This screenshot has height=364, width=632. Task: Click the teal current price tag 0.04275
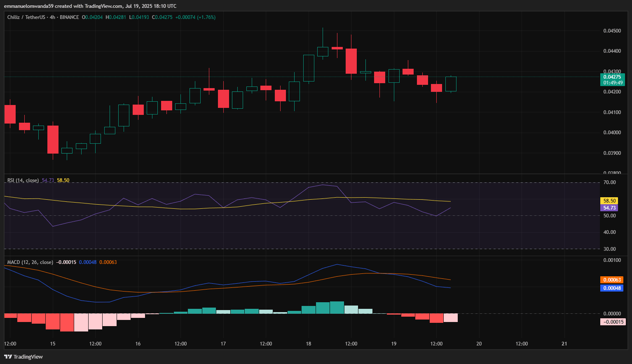(x=612, y=77)
